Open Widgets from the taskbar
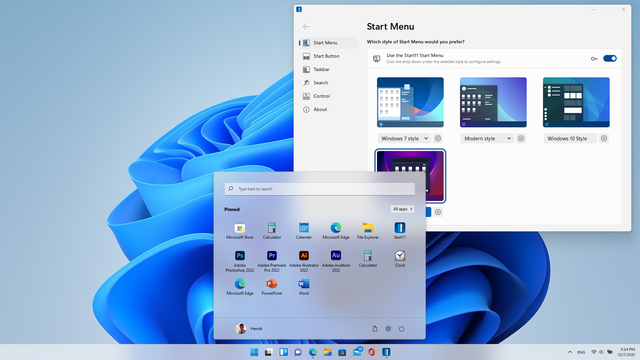This screenshot has height=360, width=640. pos(283,352)
